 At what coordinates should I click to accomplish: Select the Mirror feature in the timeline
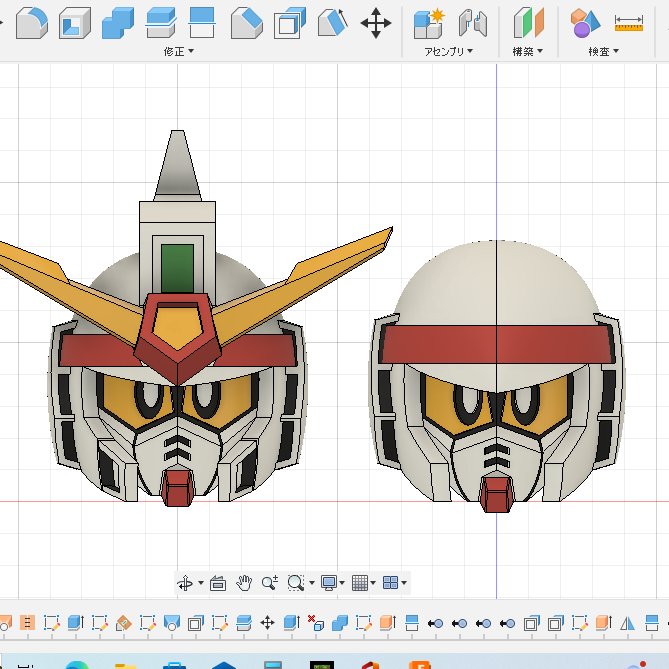[627, 624]
